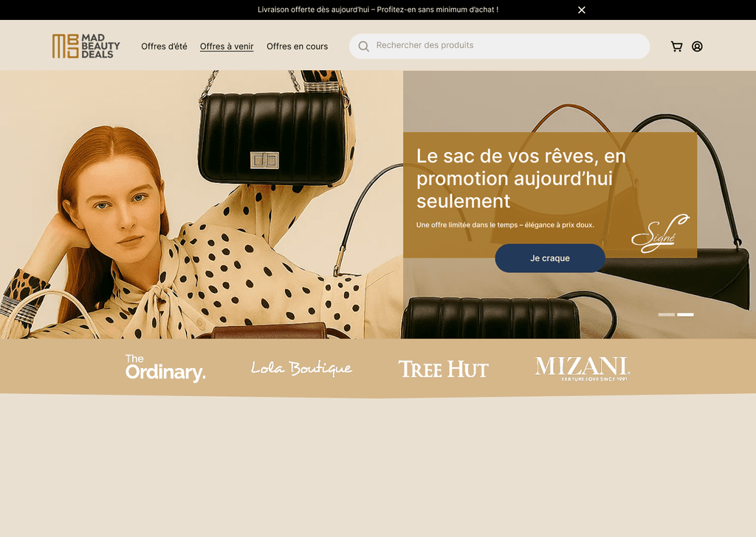Open The Ordinary brand logo
756x537 pixels.
(165, 368)
